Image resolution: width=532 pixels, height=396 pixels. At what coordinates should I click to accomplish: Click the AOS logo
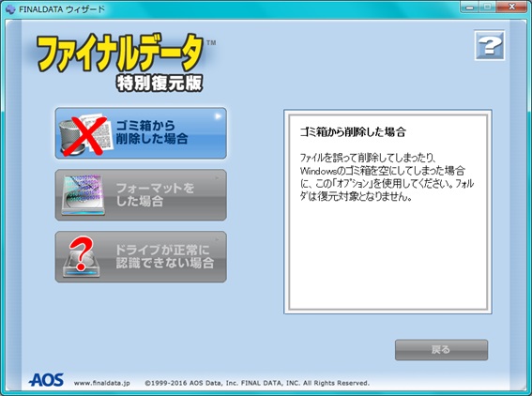(47, 380)
